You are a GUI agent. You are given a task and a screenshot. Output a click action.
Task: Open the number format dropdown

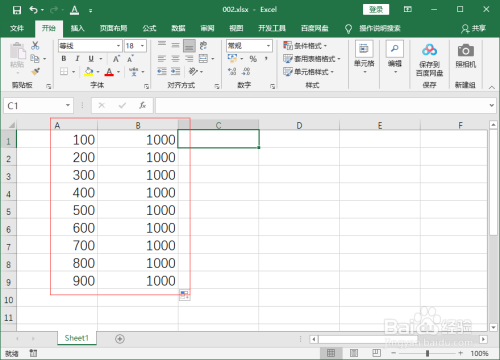click(268, 46)
